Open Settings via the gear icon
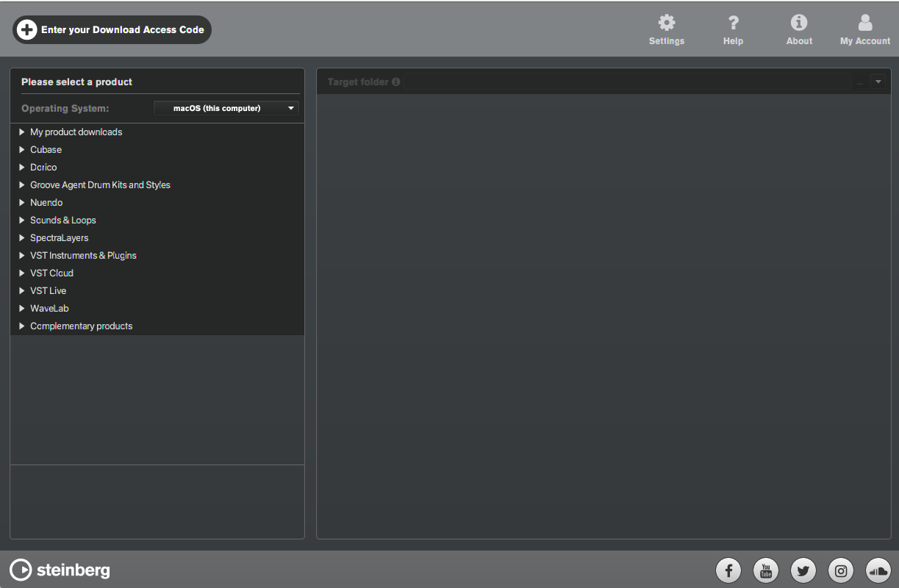899x588 pixels. tap(666, 24)
